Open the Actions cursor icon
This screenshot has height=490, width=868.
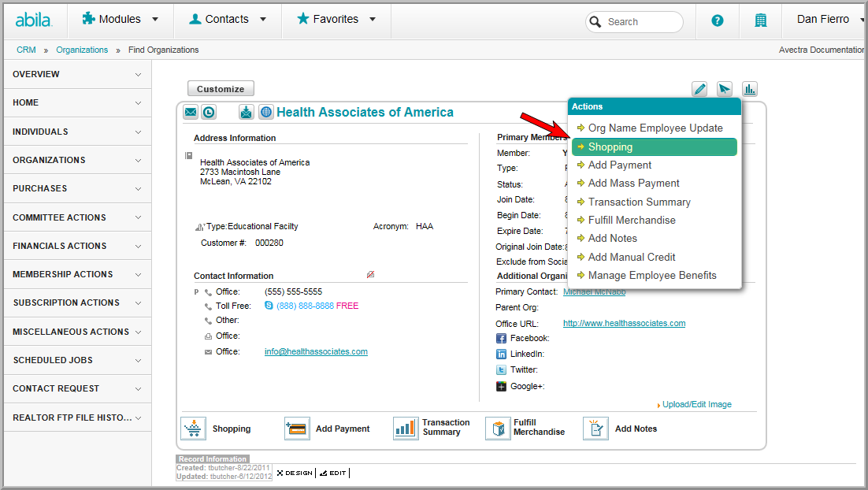[724, 88]
